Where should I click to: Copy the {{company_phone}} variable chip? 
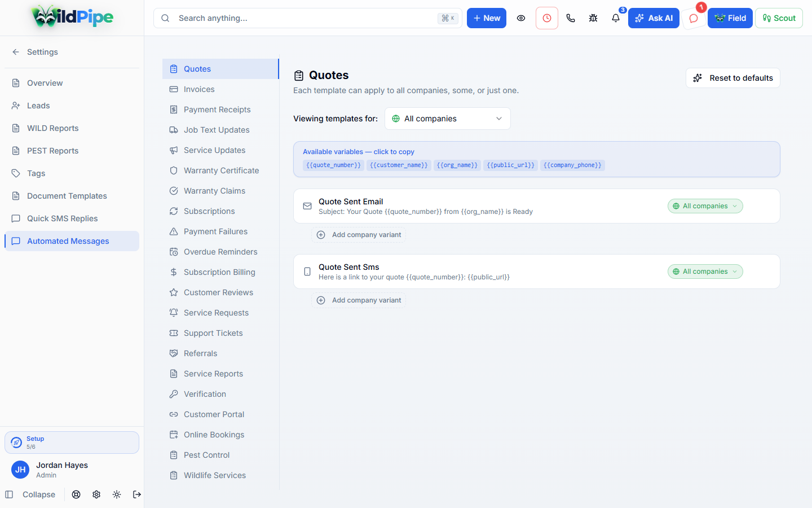pyautogui.click(x=572, y=165)
